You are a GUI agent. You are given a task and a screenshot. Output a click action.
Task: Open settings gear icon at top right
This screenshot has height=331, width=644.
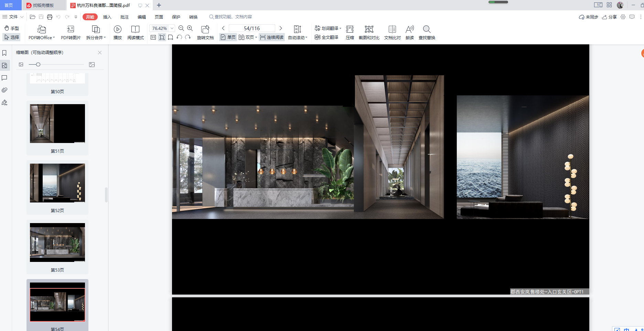pos(623,17)
